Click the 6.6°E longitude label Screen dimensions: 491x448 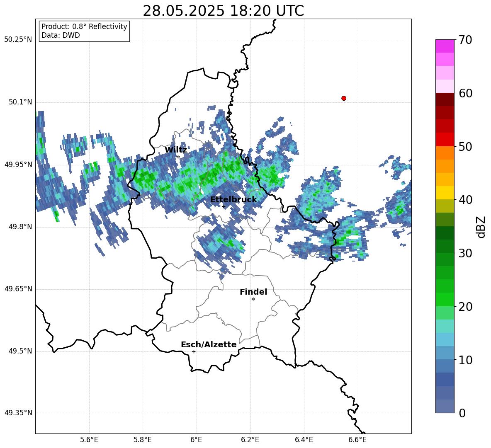357,440
